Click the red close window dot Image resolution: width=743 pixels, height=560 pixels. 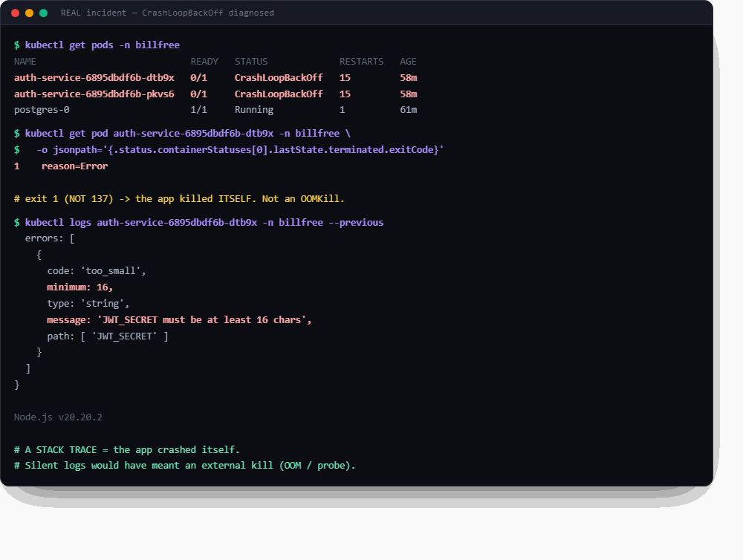click(x=15, y=13)
